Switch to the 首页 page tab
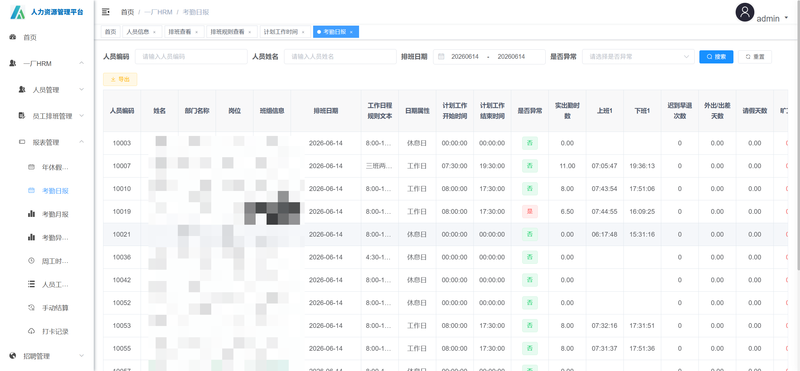 110,32
